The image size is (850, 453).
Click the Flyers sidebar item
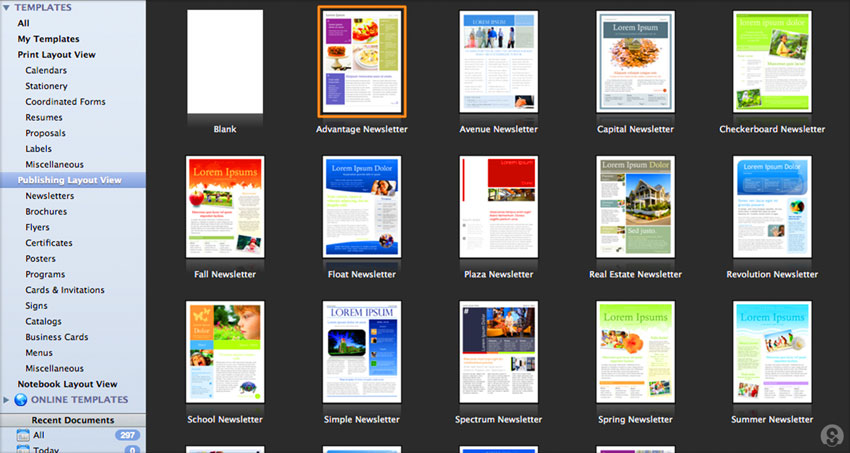37,227
